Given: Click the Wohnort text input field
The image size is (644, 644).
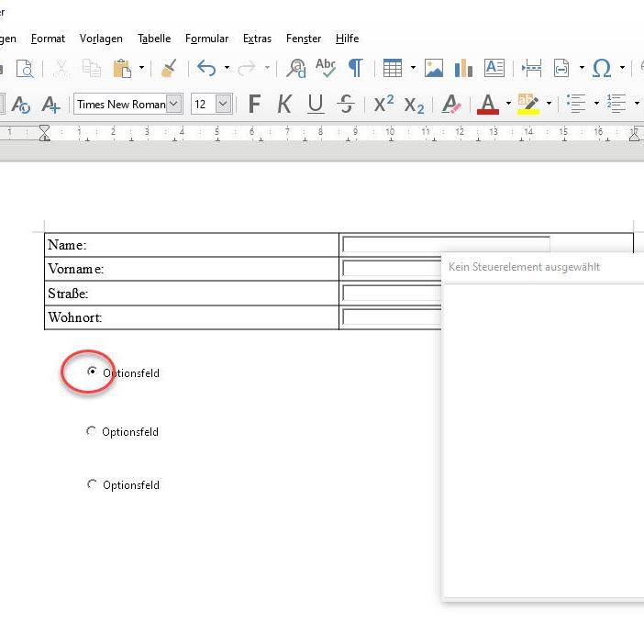Looking at the screenshot, I should tap(392, 317).
